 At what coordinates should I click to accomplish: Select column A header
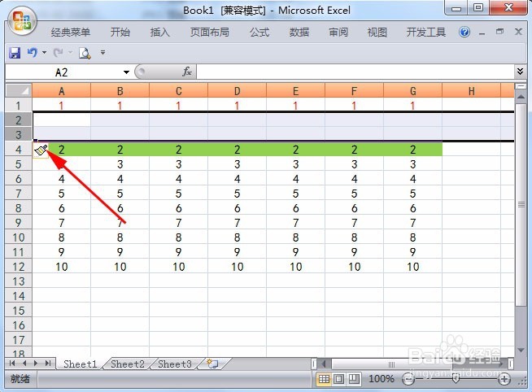61,91
